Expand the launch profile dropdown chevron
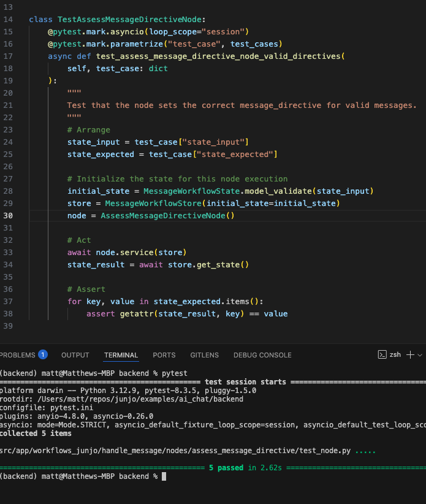This screenshot has height=504, width=426. [x=420, y=355]
